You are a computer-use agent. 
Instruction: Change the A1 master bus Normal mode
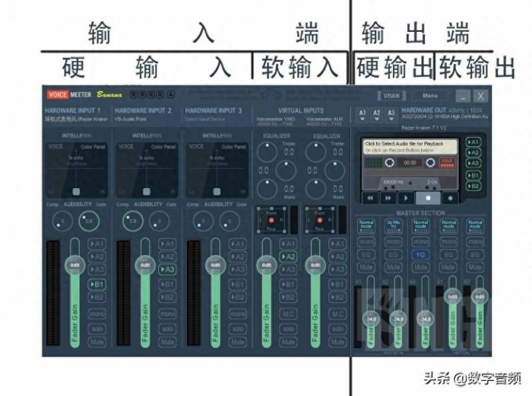coord(366,226)
